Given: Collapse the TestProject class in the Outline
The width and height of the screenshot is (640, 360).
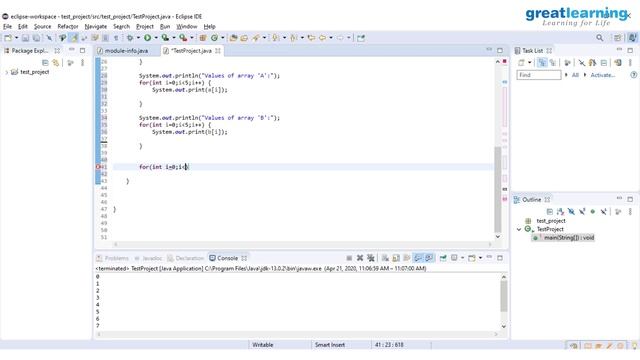Looking at the screenshot, I should pyautogui.click(x=519, y=229).
